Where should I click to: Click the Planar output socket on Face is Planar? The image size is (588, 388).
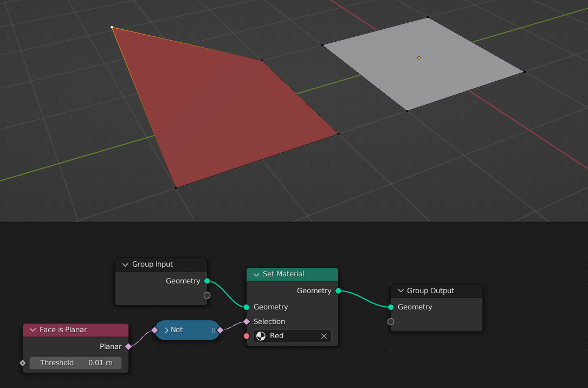pos(128,346)
